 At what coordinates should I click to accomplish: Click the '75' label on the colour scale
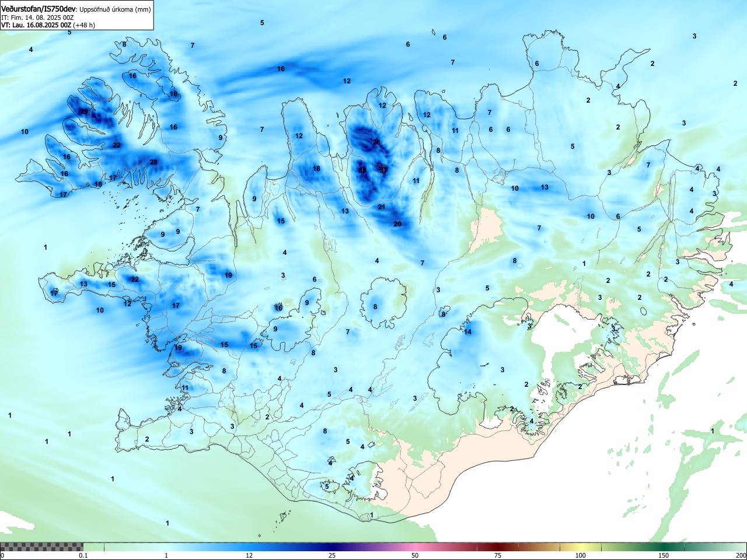pos(498,555)
